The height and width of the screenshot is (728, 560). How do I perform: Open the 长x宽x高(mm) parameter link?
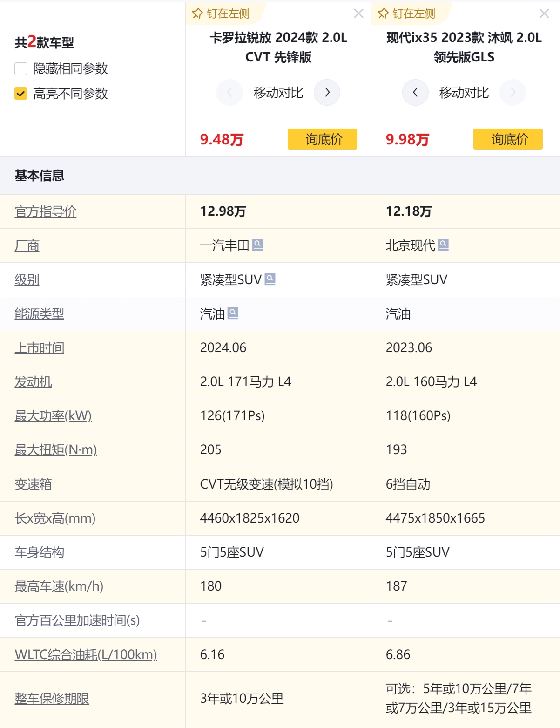pos(55,518)
